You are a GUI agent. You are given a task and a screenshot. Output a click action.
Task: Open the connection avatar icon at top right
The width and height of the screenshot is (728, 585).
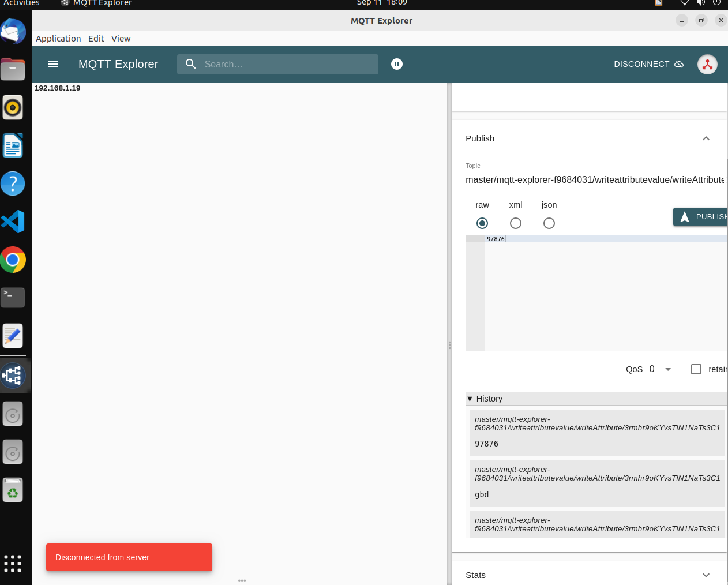707,64
